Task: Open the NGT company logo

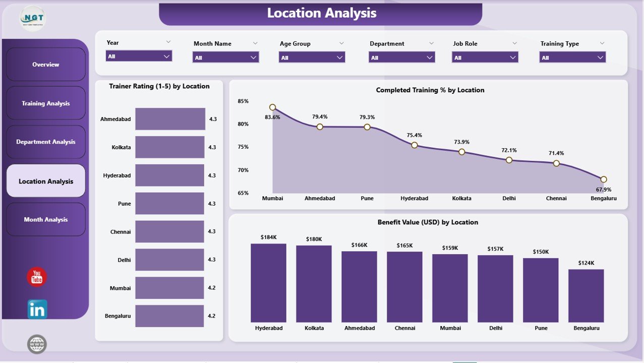Action: pyautogui.click(x=32, y=18)
